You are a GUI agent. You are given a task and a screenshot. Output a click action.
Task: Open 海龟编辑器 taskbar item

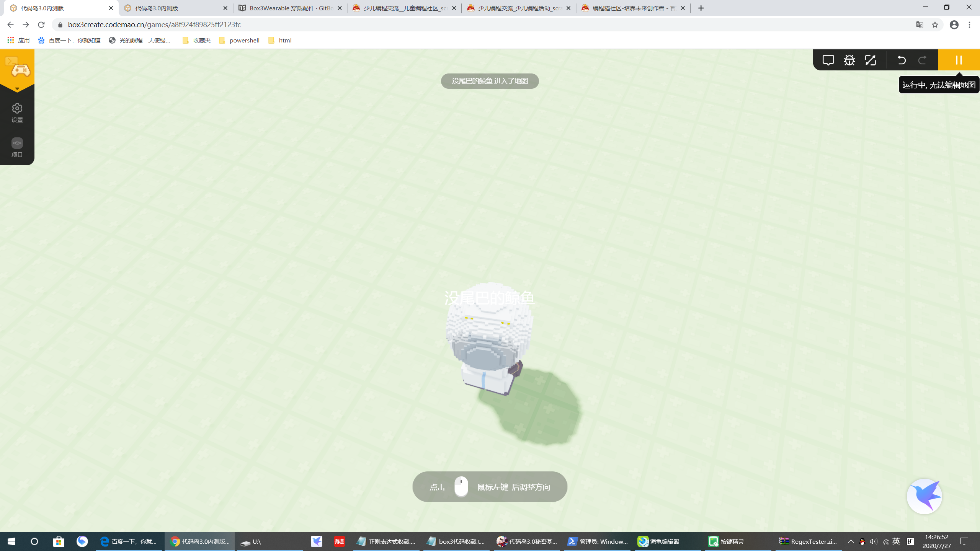coord(668,541)
